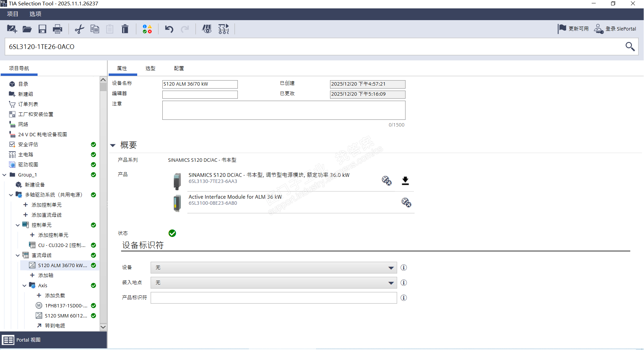Collapse the 概要 section
This screenshot has height=350, width=644.
pyautogui.click(x=113, y=145)
